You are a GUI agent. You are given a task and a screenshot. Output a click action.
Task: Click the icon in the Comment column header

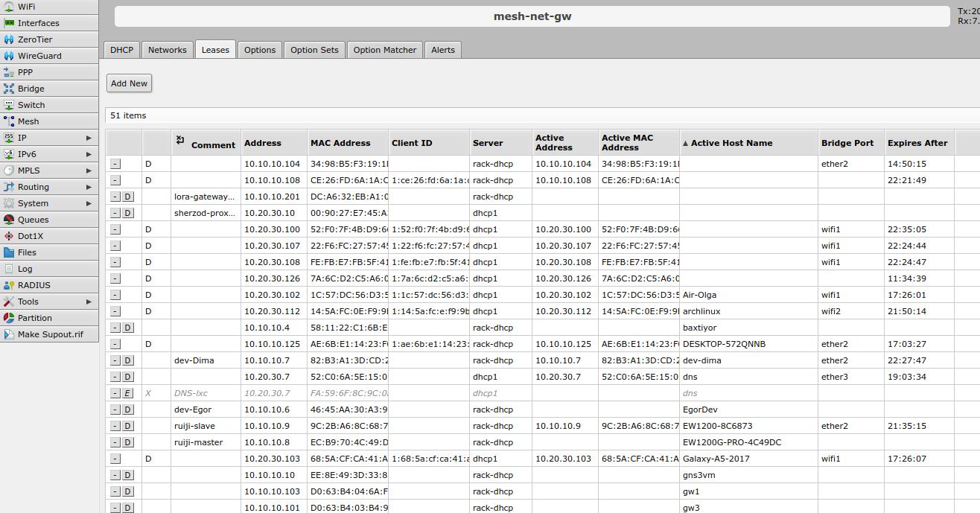click(180, 140)
